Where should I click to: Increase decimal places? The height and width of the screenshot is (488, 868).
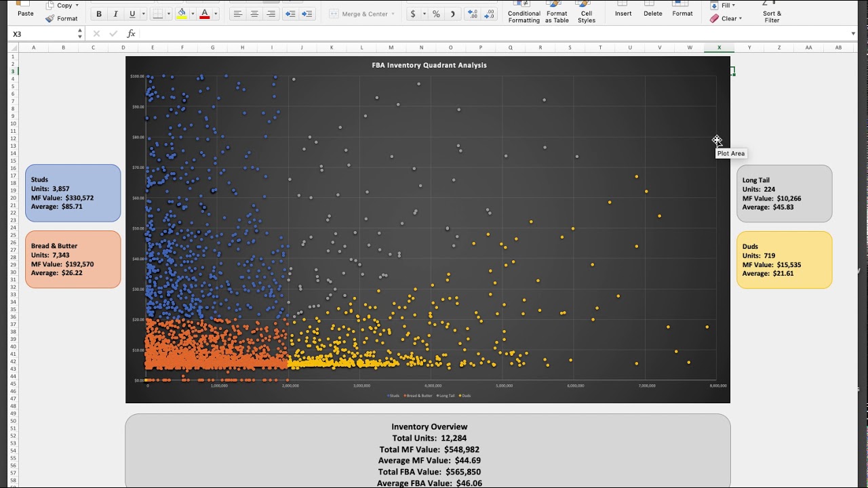(x=472, y=14)
